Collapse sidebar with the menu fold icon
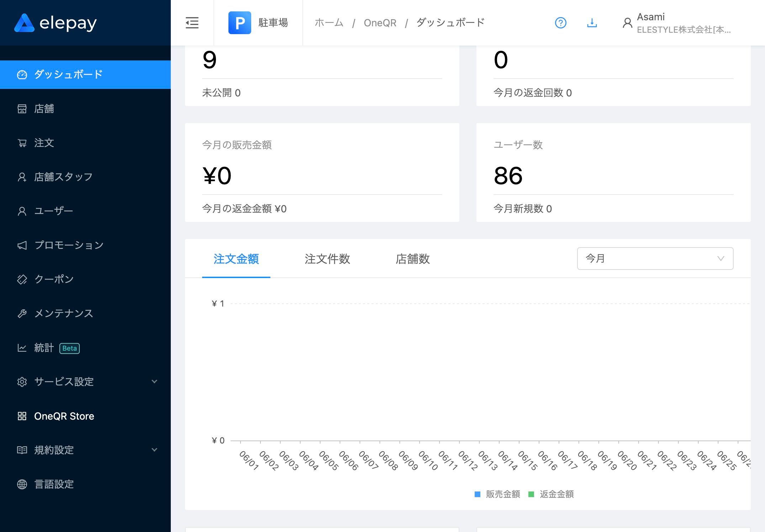765x532 pixels. (x=192, y=23)
